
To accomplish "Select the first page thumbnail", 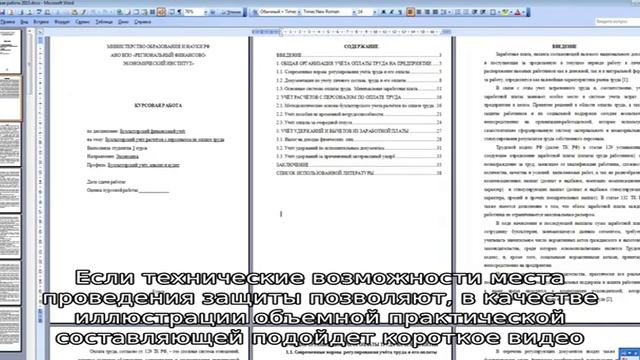I will coord(10,51).
